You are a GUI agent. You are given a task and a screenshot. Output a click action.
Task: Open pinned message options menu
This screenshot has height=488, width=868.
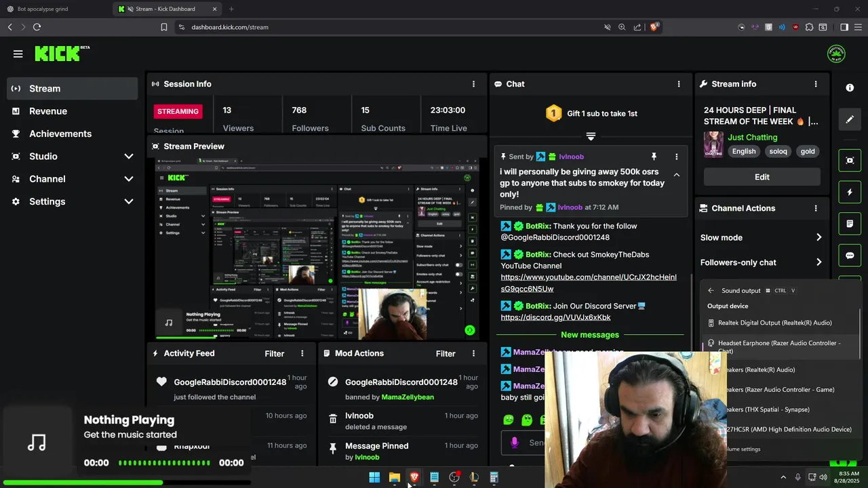point(676,157)
